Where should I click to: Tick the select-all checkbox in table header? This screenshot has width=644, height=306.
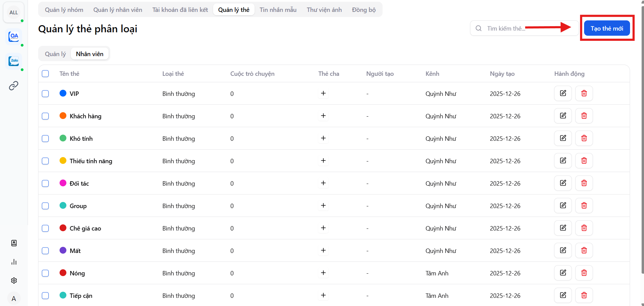(x=45, y=74)
